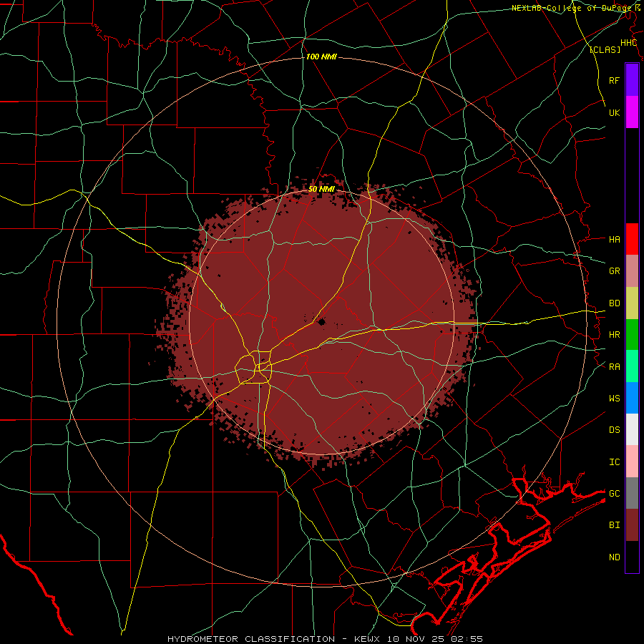The image size is (644, 644).
Task: Click the HR legend label
Action: point(614,334)
